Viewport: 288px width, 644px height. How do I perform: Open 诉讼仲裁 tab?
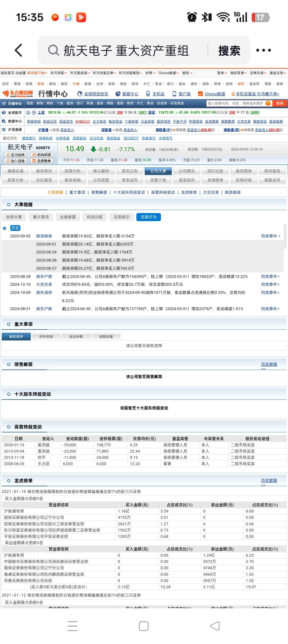76,336
